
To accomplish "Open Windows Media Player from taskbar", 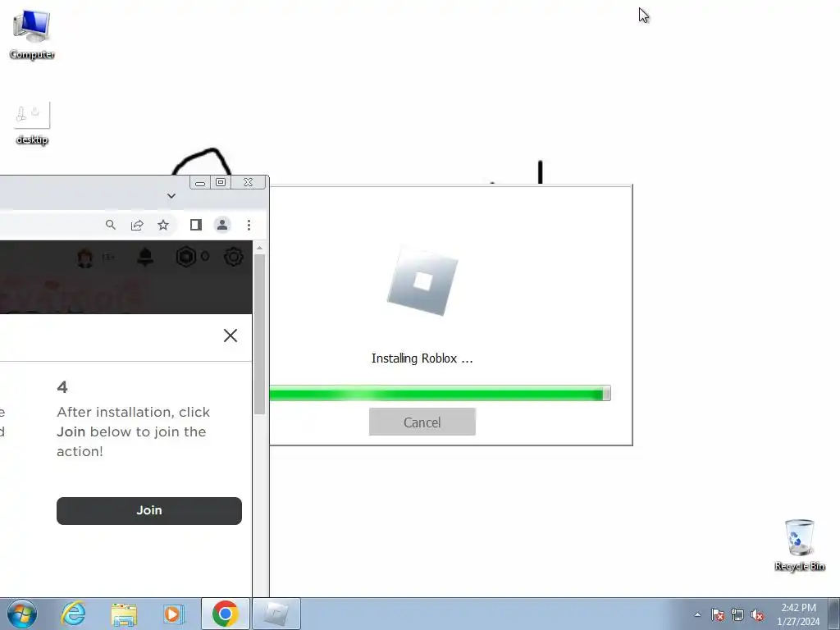I will coord(173,614).
